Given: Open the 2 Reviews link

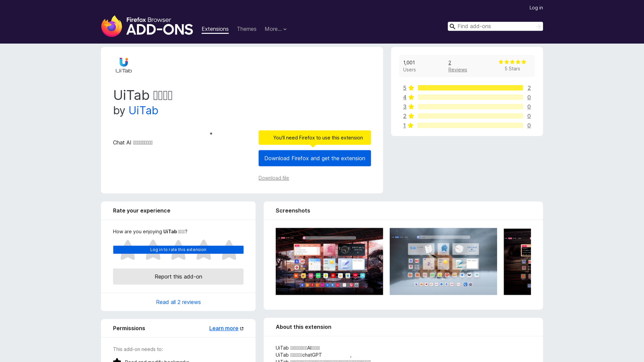Looking at the screenshot, I should (458, 66).
